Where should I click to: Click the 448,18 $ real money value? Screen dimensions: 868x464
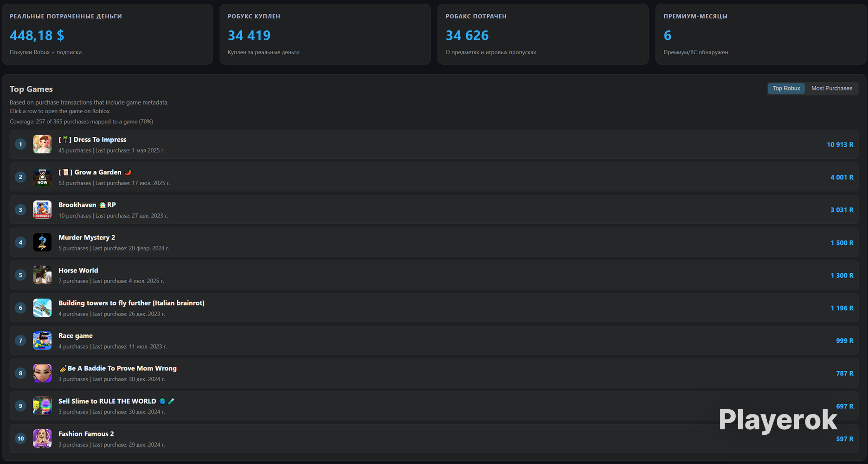37,35
